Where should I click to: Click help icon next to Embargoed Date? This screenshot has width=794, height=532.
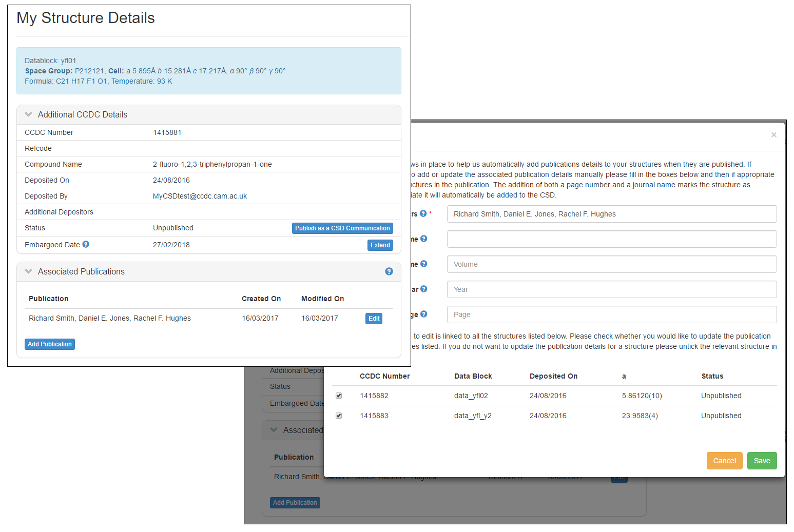86,245
